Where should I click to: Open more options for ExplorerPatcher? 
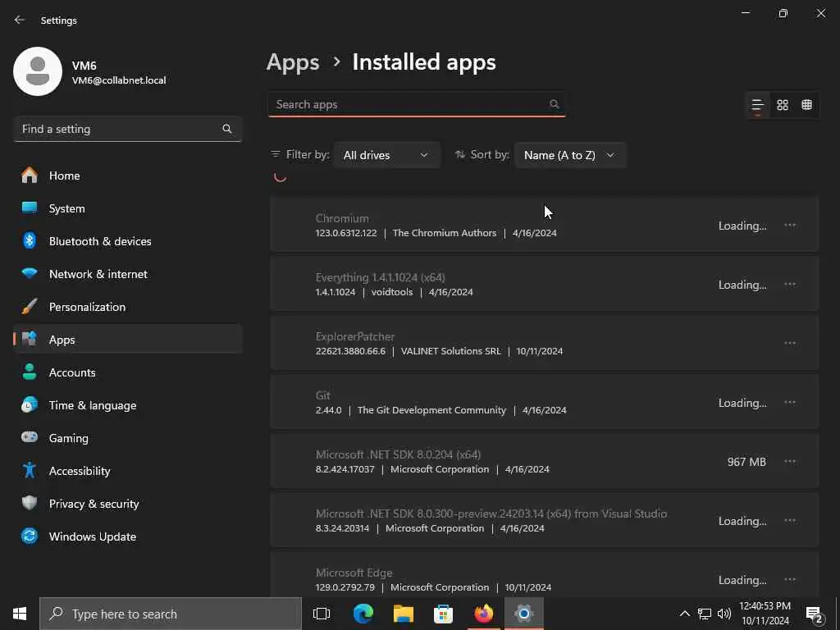(790, 343)
